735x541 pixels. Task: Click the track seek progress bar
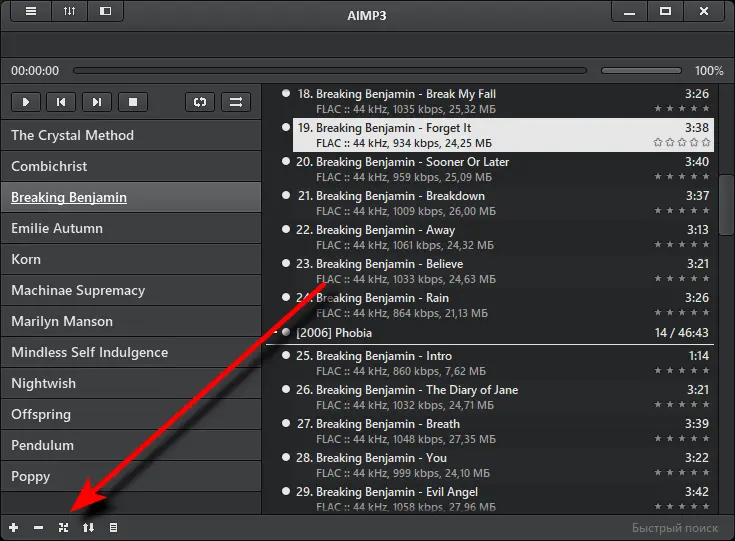tap(330, 70)
